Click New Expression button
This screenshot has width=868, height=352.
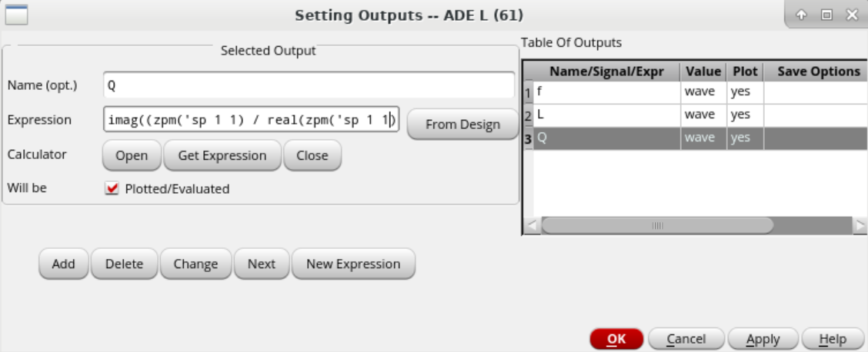coord(353,264)
